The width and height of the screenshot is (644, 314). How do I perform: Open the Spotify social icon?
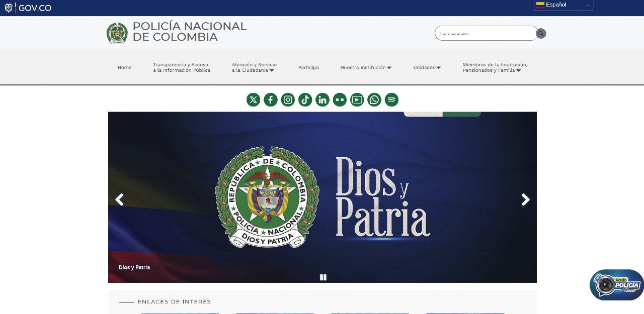click(391, 99)
